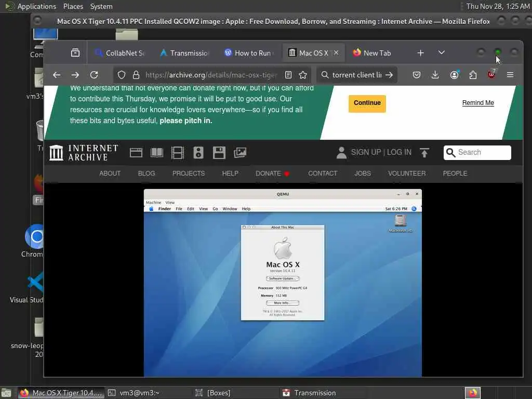Click the Firefox View icon left of tabs
The image size is (532, 399).
pyautogui.click(x=75, y=53)
